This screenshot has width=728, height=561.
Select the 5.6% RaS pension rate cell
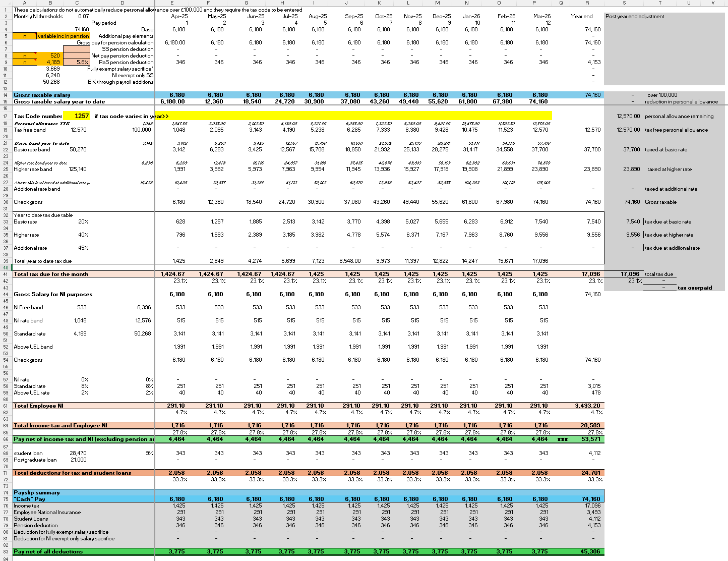[x=77, y=62]
